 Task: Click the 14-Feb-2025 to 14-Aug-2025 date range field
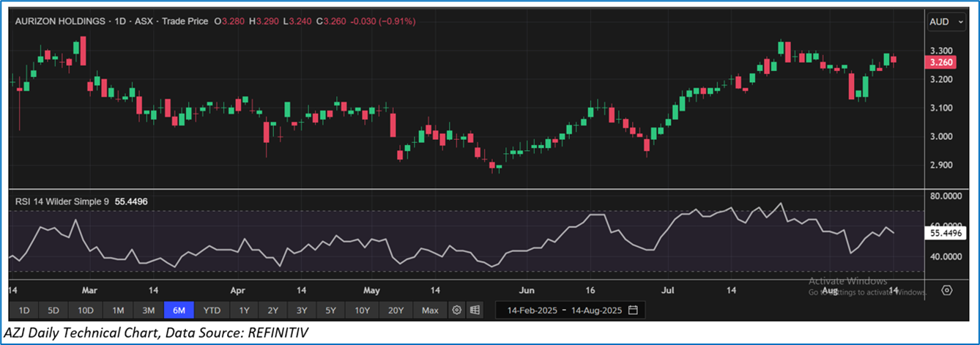click(562, 310)
